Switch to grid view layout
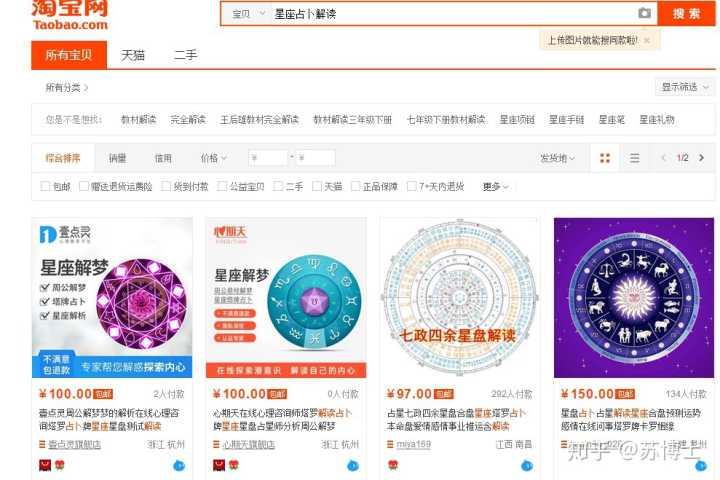 pyautogui.click(x=604, y=158)
